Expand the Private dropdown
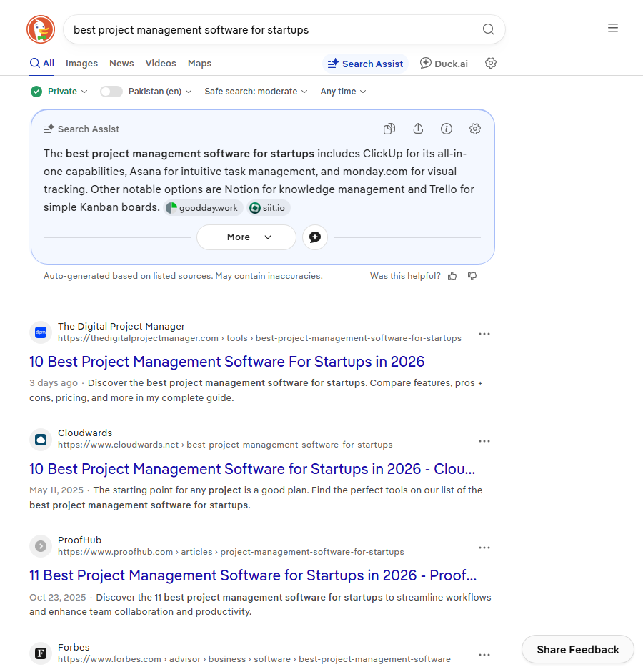Screen dimensions: 643x672 [x=68, y=92]
